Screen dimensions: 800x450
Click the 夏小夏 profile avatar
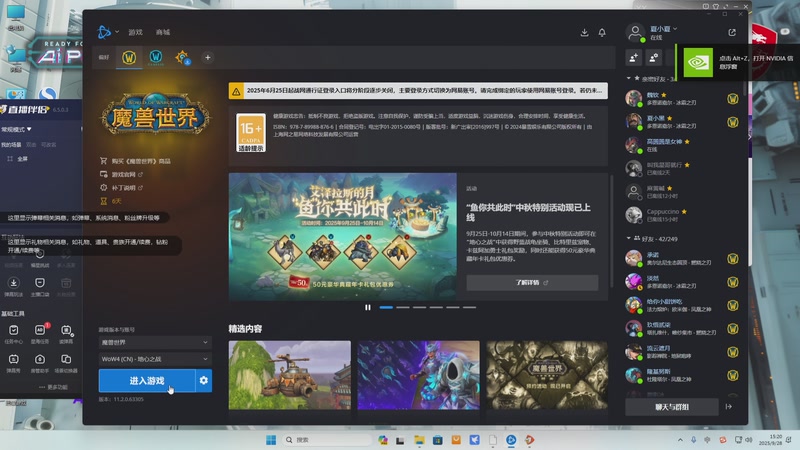(635, 32)
